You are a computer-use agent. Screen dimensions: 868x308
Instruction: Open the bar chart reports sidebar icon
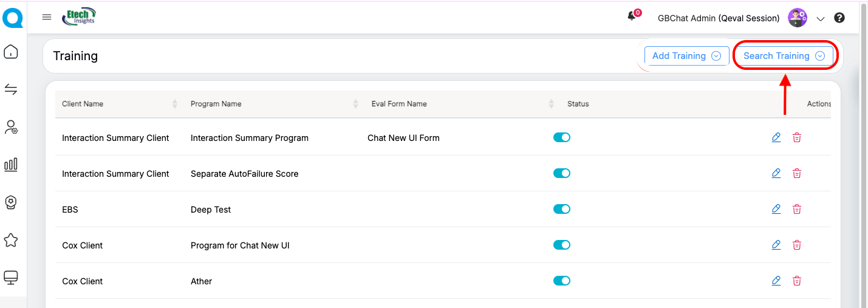pos(11,165)
